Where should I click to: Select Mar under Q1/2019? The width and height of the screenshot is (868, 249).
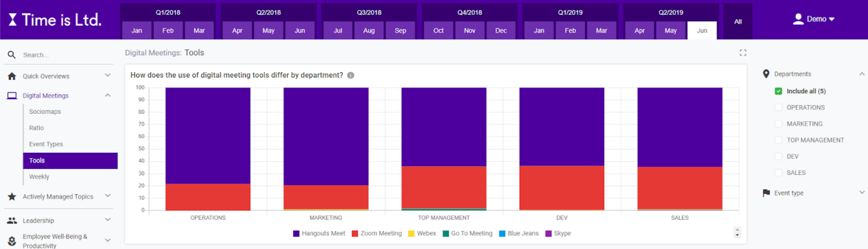click(601, 30)
